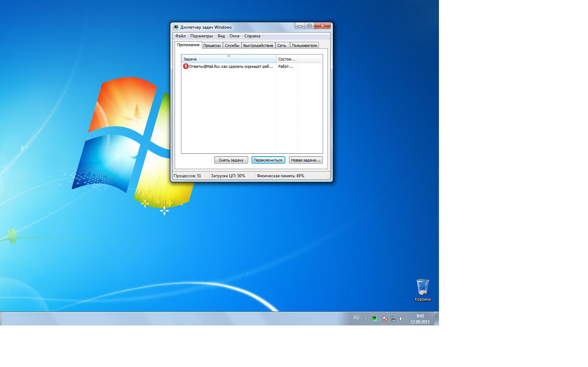Close the Диспетчер задач Windows window

(323, 26)
